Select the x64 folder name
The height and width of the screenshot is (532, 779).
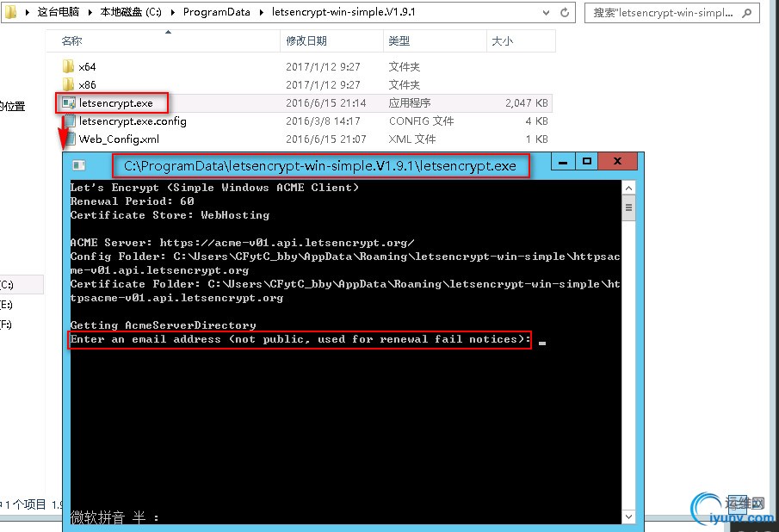click(x=87, y=66)
